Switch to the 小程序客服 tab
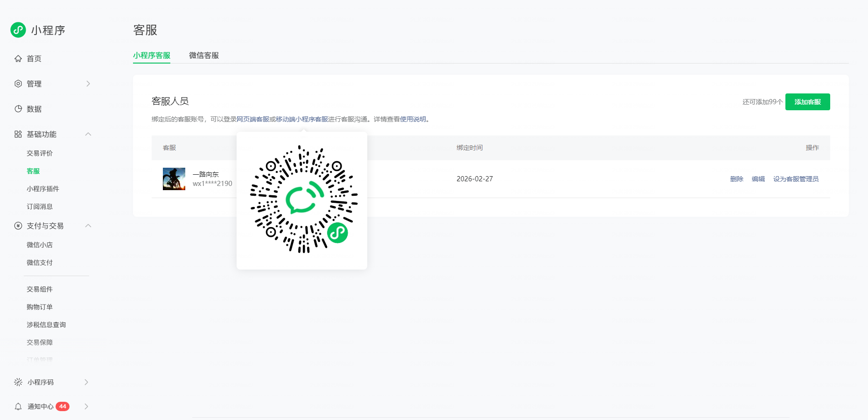Image resolution: width=868 pixels, height=420 pixels. (152, 56)
